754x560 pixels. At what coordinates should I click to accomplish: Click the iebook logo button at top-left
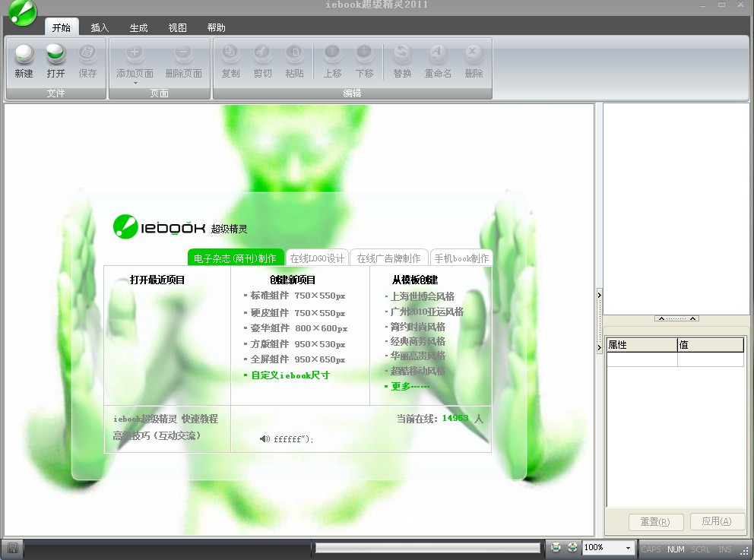click(x=21, y=13)
